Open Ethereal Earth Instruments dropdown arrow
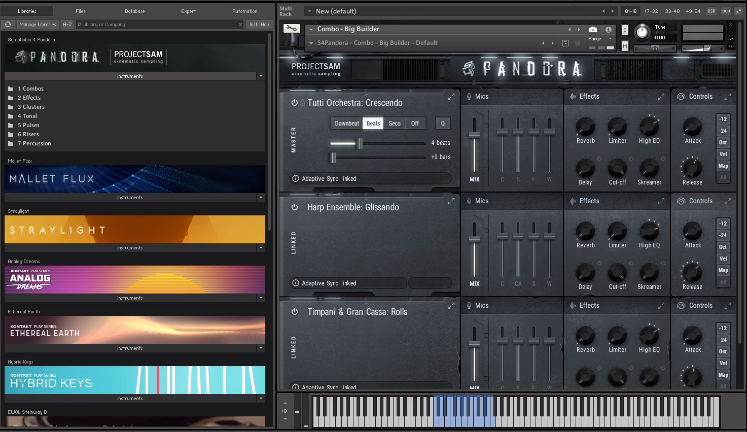Image resolution: width=747 pixels, height=432 pixels. click(x=261, y=348)
